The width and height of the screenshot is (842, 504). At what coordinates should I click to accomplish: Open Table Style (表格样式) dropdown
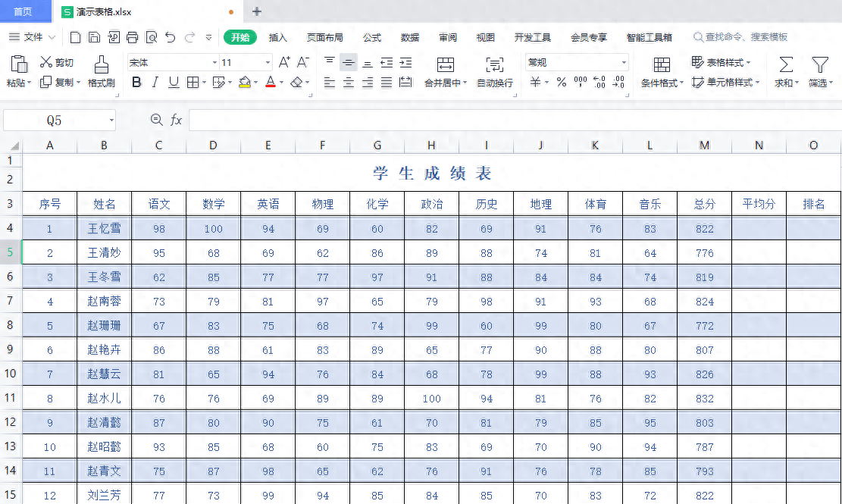721,62
